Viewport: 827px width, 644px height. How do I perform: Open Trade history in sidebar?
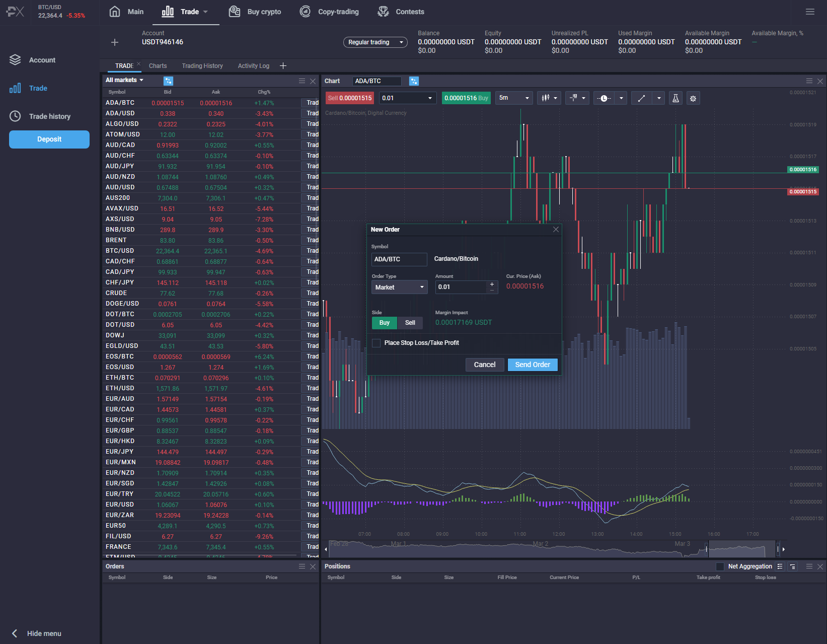coord(49,116)
